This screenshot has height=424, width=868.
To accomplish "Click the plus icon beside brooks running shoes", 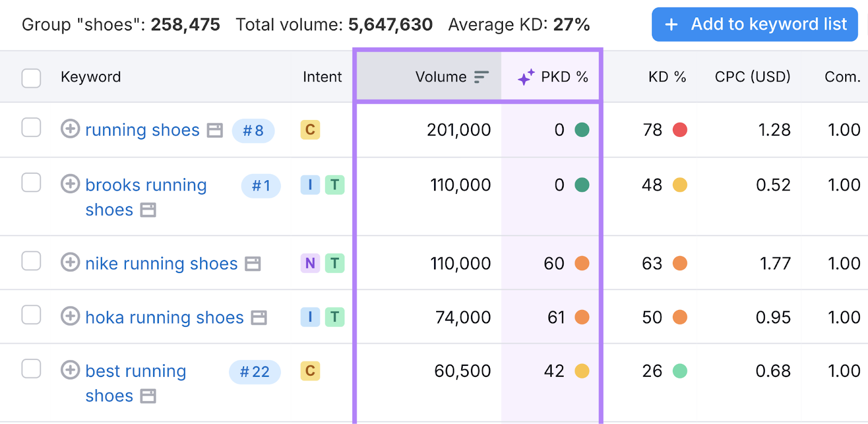I will [x=70, y=184].
